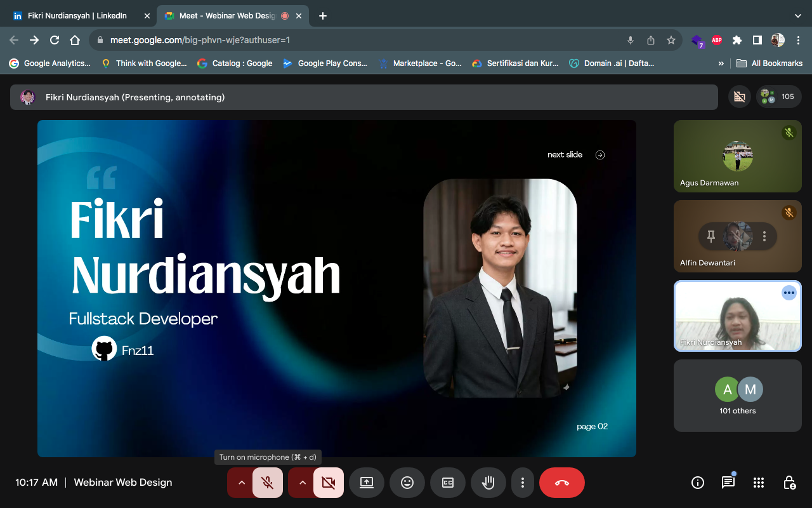Open the emoji reactions panel
Viewport: 812px width, 508px height.
click(x=407, y=483)
